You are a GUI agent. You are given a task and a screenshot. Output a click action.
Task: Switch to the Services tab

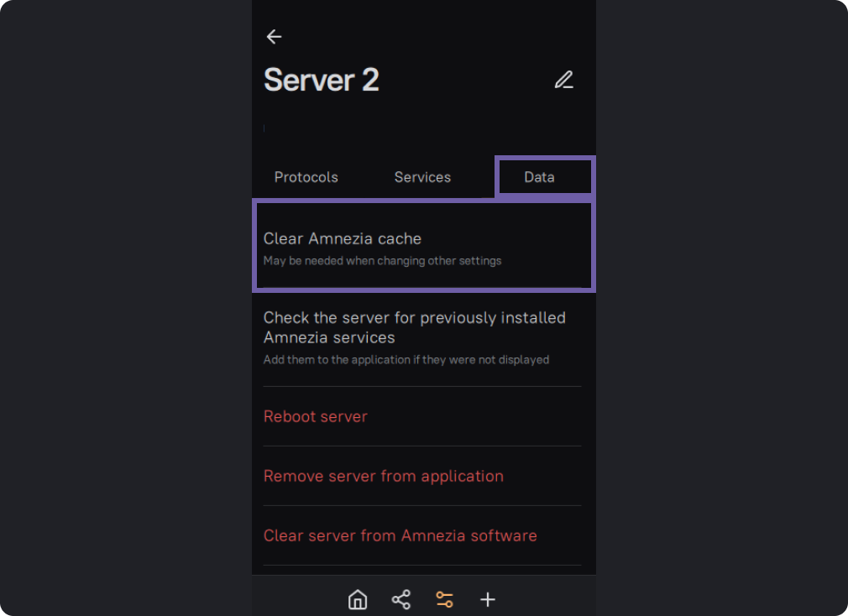click(x=422, y=177)
